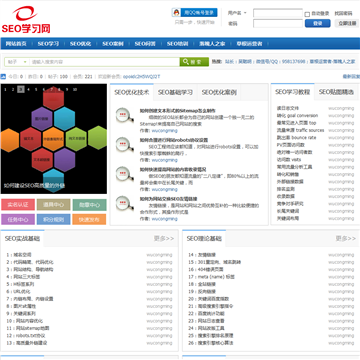The image size is (360, 360).
Task: Click author wucongming under the robots article
Action: (164, 160)
